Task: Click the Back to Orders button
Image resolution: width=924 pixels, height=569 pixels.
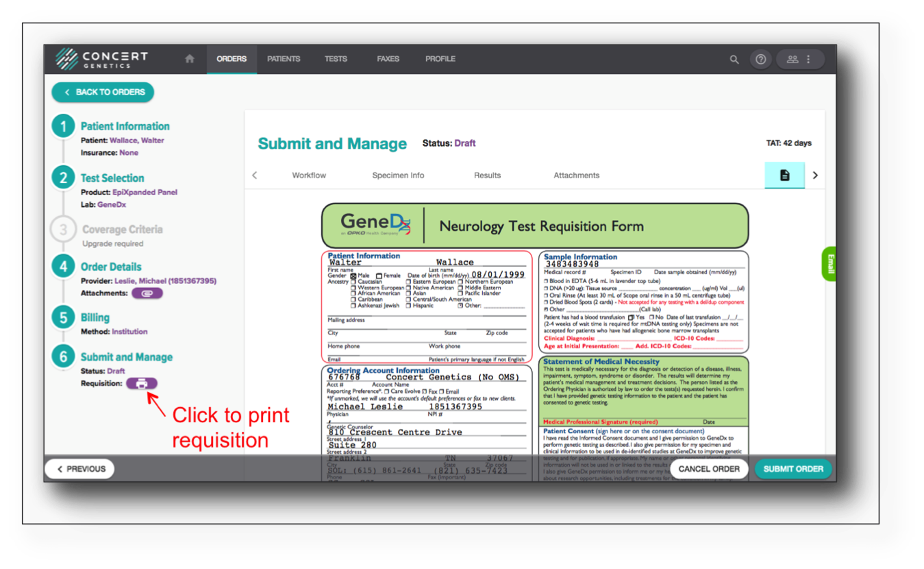Action: pyautogui.click(x=103, y=92)
